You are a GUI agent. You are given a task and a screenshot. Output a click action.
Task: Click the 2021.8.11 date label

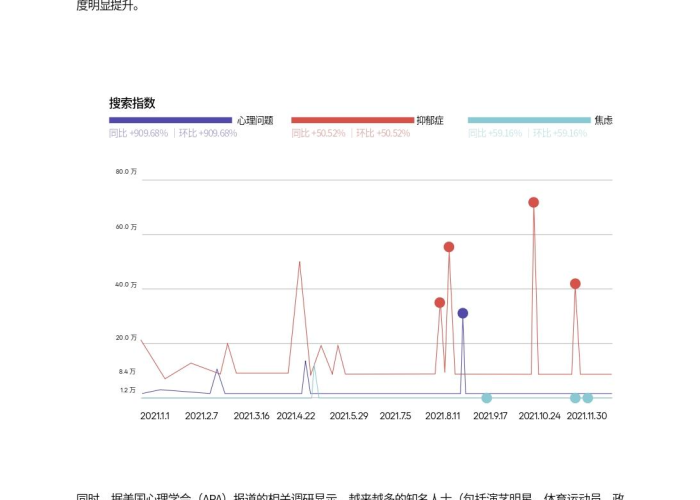point(442,416)
